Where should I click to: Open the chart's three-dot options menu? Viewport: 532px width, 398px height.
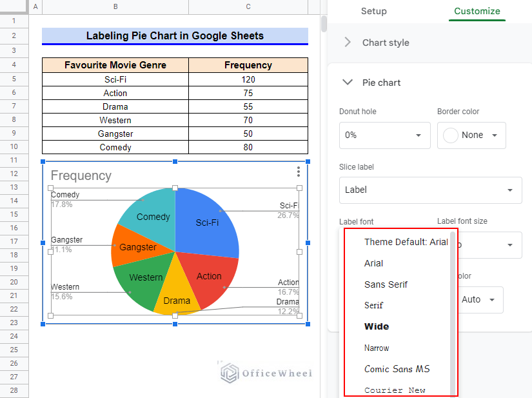click(x=298, y=172)
